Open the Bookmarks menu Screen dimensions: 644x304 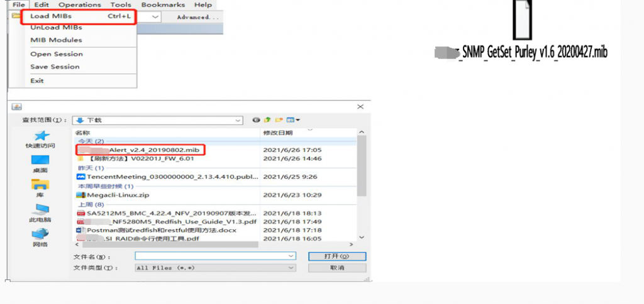(x=163, y=4)
